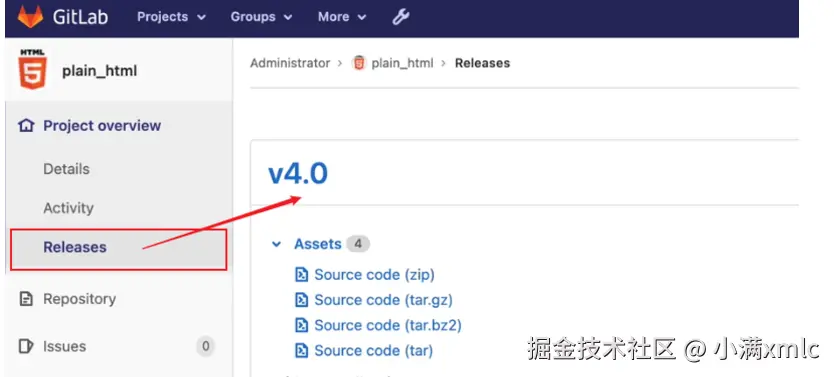This screenshot has height=377, width=834.
Task: Click the Project overview home icon
Action: (26, 126)
